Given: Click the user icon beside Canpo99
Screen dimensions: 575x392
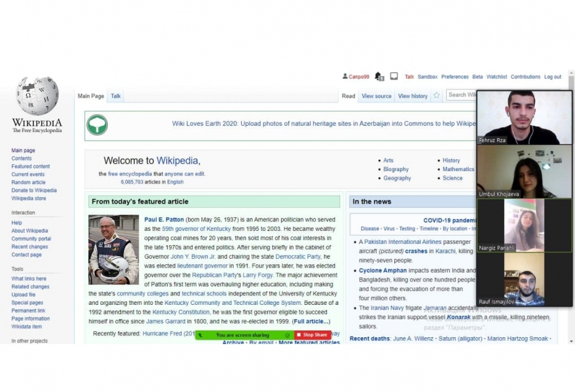Looking at the screenshot, I should pos(345,76).
